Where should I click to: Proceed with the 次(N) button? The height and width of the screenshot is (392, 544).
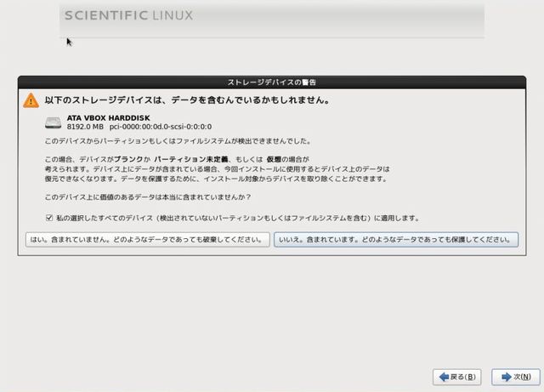click(515, 376)
